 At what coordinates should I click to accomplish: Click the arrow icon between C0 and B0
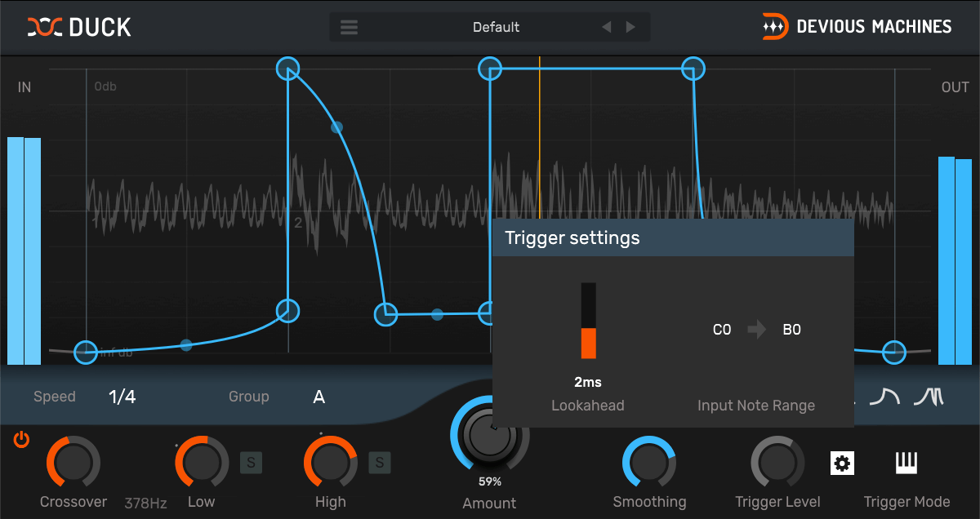(756, 330)
